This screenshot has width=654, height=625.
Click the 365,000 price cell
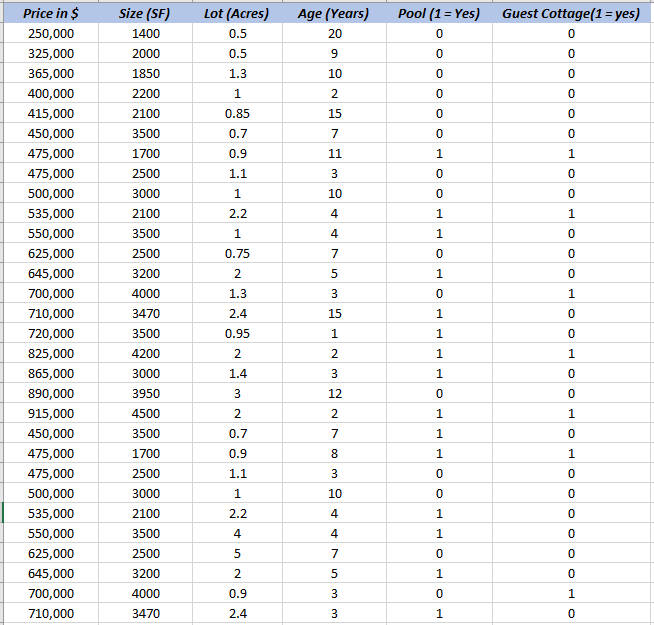click(x=51, y=73)
